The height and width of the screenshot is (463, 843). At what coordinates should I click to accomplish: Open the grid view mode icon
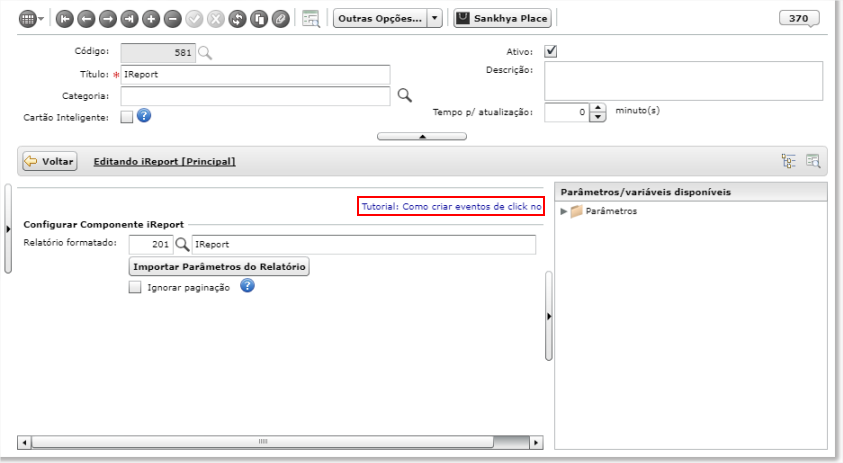[27, 19]
